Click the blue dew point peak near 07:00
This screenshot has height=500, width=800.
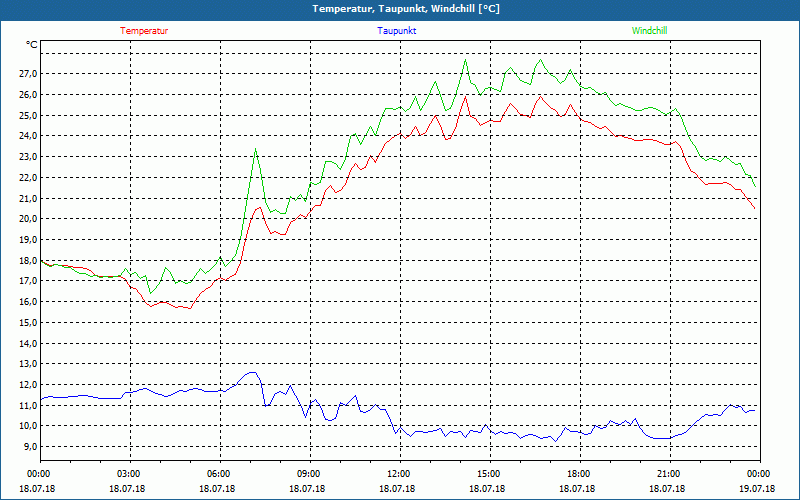click(253, 372)
